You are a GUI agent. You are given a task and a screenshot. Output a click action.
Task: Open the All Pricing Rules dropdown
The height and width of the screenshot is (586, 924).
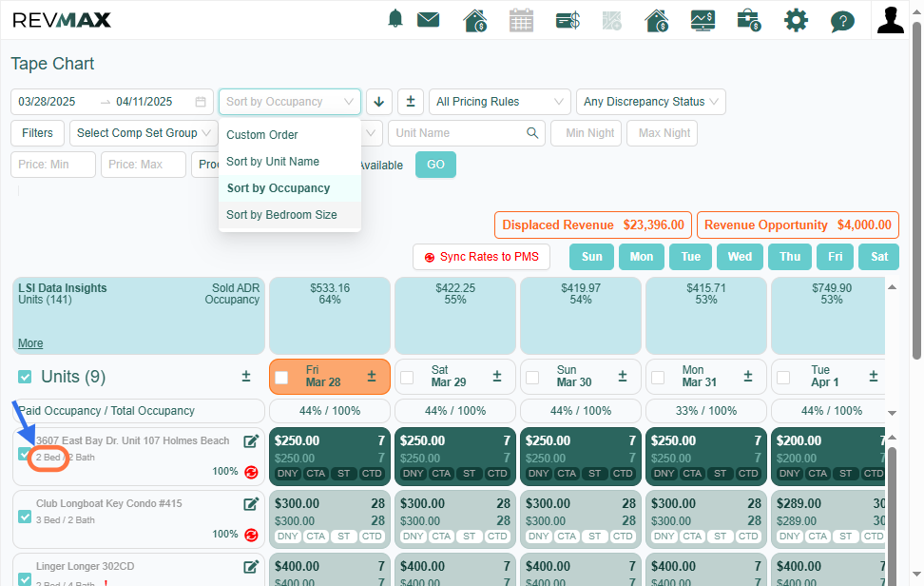(500, 102)
